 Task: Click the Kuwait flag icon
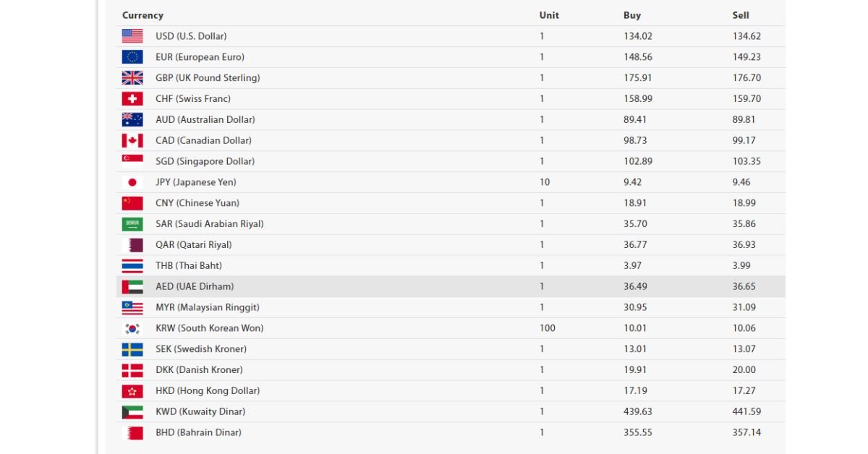132,412
